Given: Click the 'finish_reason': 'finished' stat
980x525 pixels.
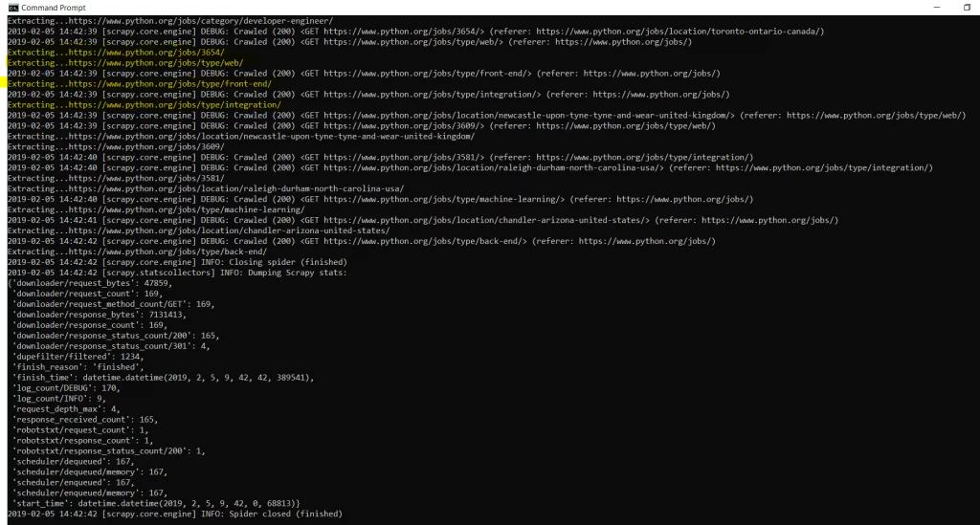Looking at the screenshot, I should tap(78, 367).
